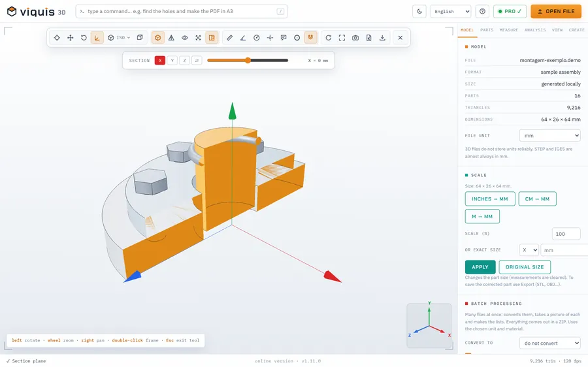Image resolution: width=588 pixels, height=367 pixels.
Task: Open the ISO view preset dropdown
Action: click(119, 37)
